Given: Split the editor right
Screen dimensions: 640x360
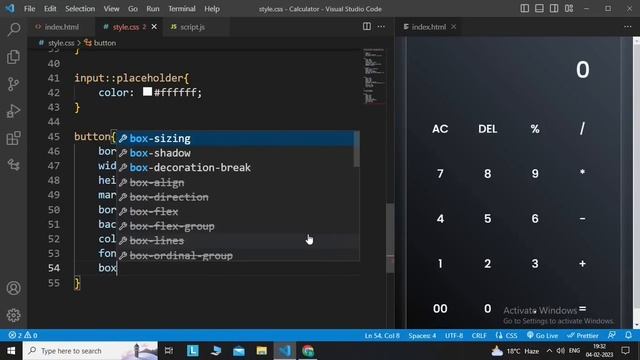Looking at the screenshot, I should (367, 27).
